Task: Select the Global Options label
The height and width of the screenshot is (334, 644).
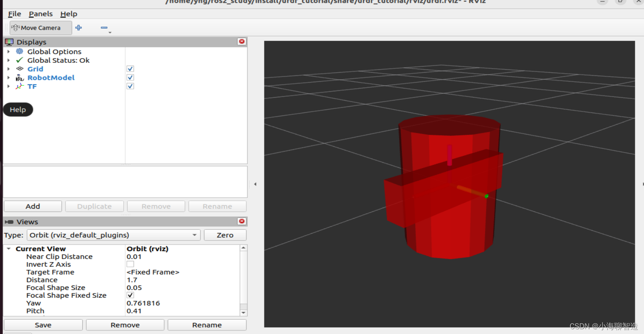Action: [x=54, y=51]
